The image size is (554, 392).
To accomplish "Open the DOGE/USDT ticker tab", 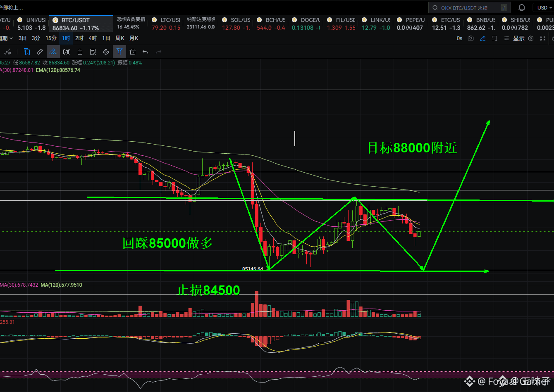I will [306, 24].
